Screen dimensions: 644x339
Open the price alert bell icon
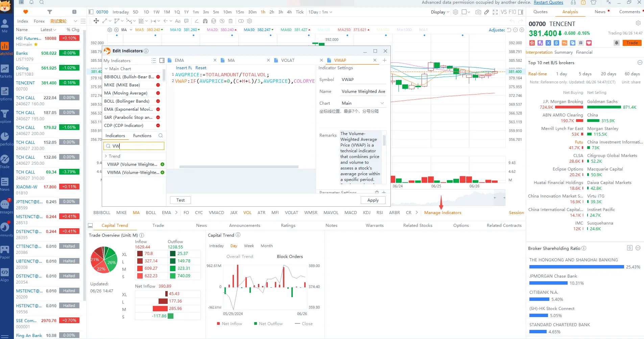pyautogui.click(x=617, y=43)
